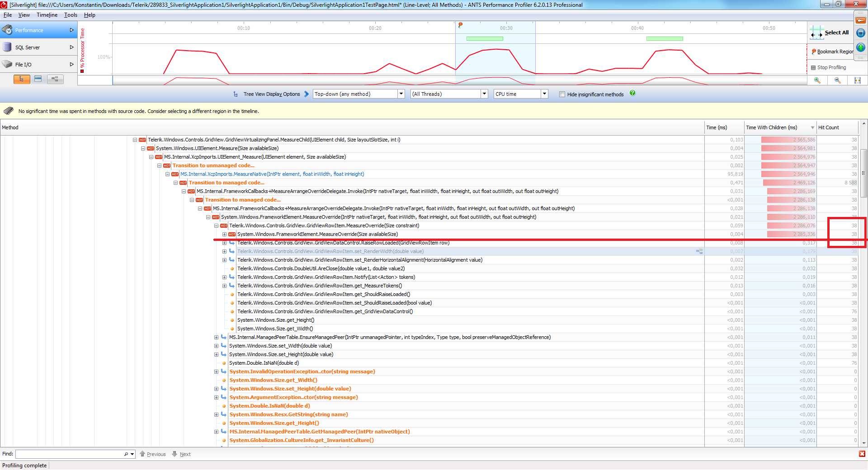This screenshot has height=470, width=868.
Task: Click the blue square sidebar icon
Action: point(861,33)
